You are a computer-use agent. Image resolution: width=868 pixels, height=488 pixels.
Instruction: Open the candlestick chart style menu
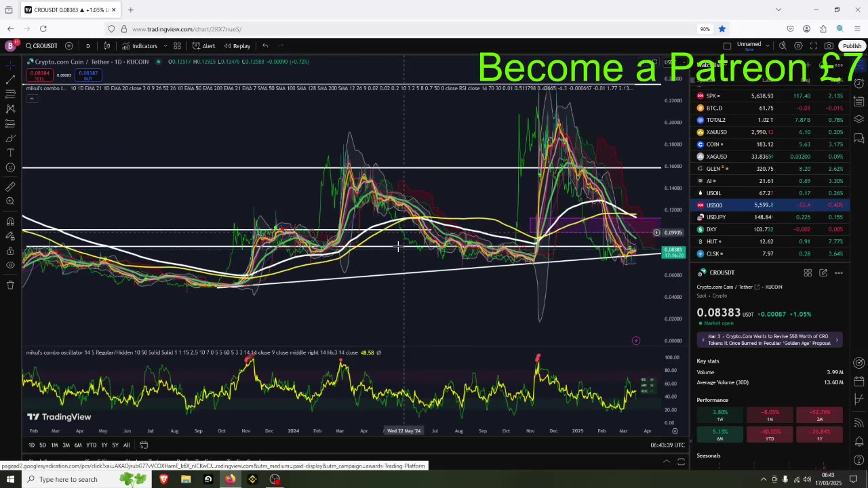point(107,46)
